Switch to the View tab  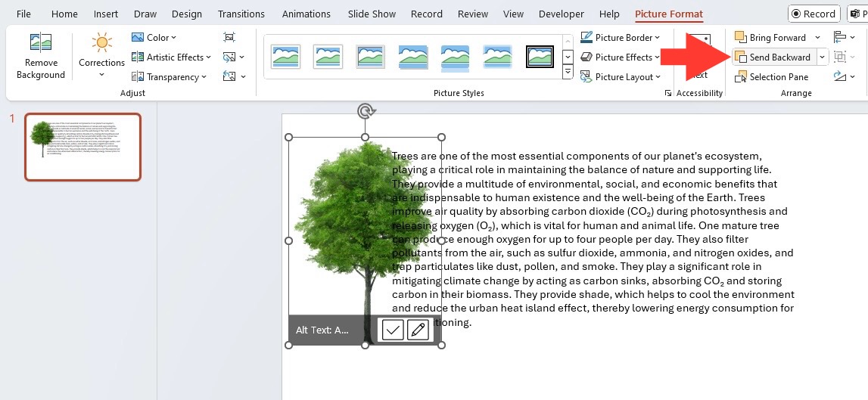(513, 14)
